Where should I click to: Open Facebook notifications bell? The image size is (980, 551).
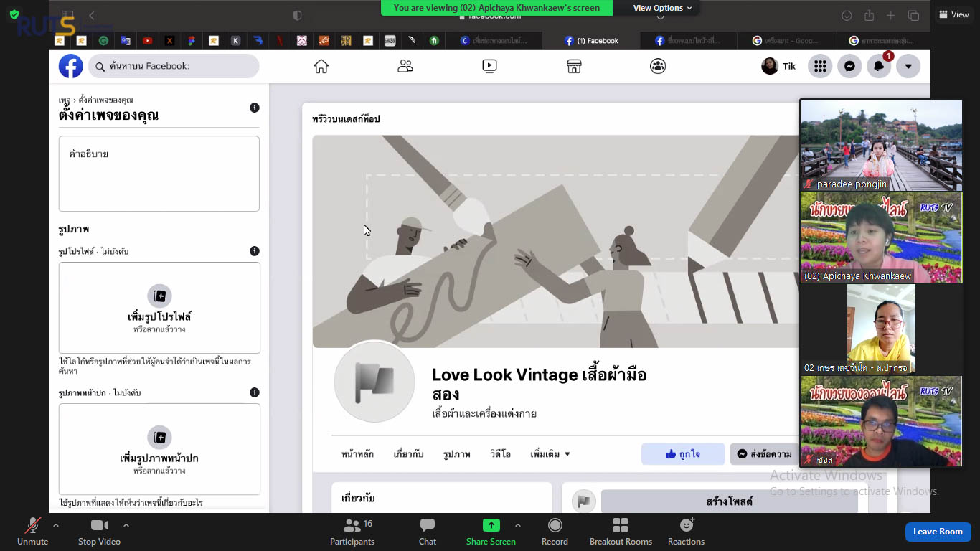(x=879, y=66)
